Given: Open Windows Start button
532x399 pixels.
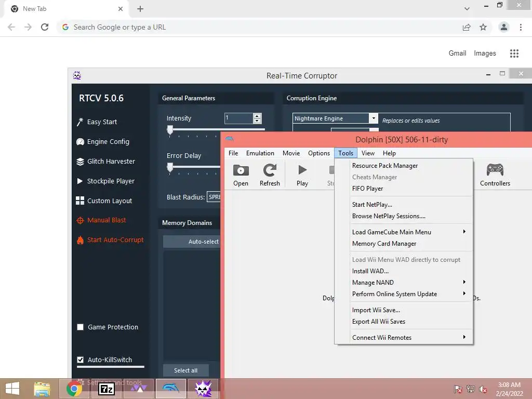Looking at the screenshot, I should (12, 389).
